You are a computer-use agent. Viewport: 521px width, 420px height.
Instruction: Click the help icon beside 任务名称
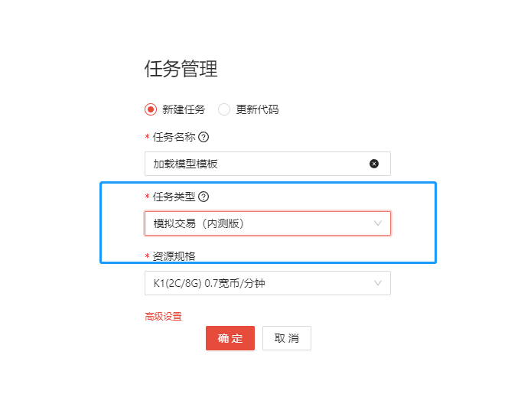point(204,138)
